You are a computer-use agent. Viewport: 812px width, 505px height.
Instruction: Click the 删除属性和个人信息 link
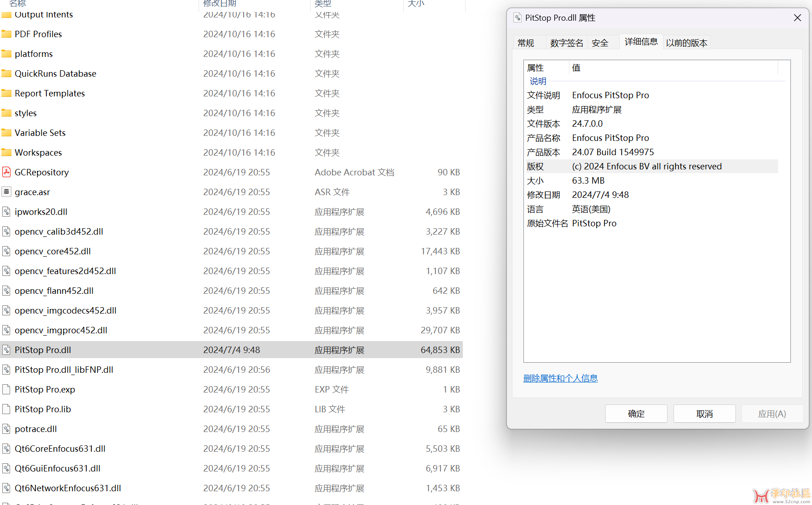[x=560, y=378]
